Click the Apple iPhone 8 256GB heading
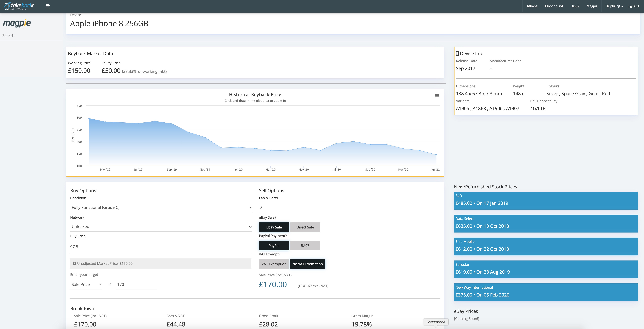The image size is (644, 329). coord(109,24)
